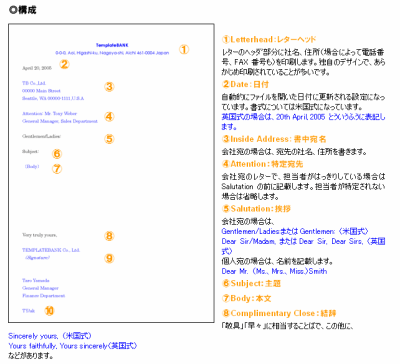Click the circled 7 marker beside (Body)
Image resolution: width=400 pixels, height=364 pixels.
pos(57,169)
